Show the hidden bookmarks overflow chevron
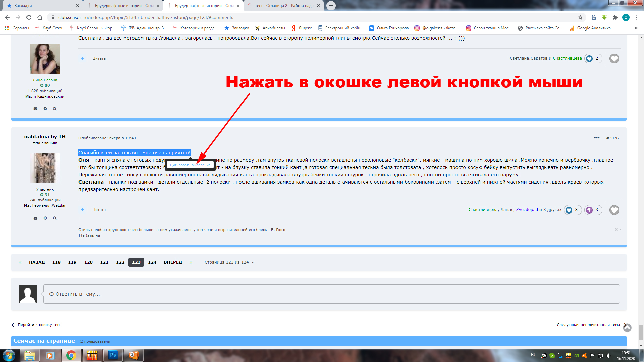 coord(636,28)
